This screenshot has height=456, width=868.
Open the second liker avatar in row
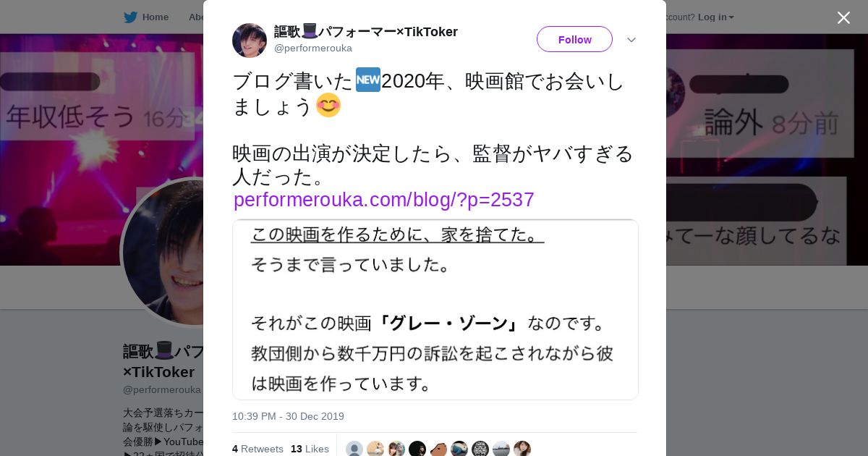click(375, 449)
